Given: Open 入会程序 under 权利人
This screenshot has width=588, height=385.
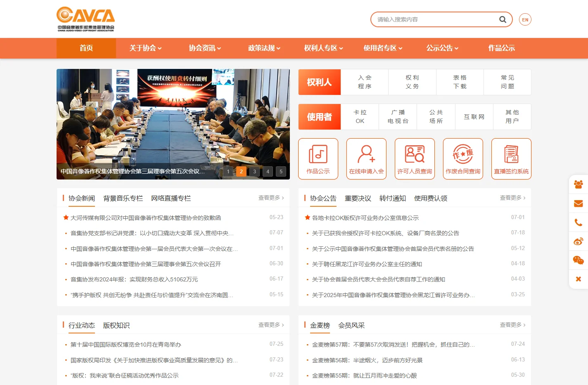Looking at the screenshot, I should [x=365, y=82].
